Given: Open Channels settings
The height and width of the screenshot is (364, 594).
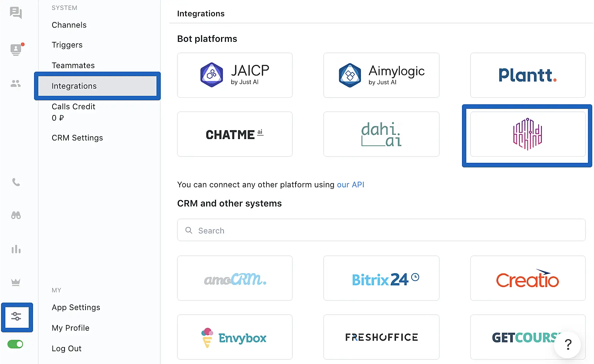Looking at the screenshot, I should [x=69, y=25].
